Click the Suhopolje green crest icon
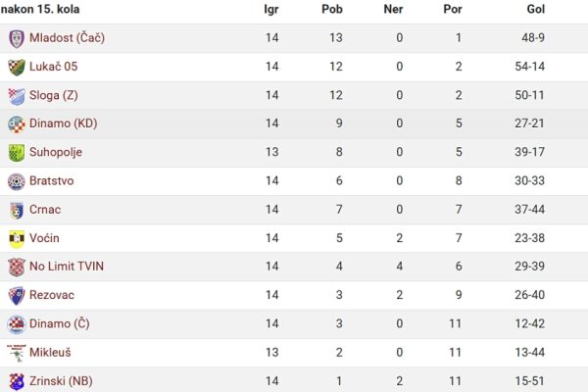The width and height of the screenshot is (588, 392). [17, 153]
